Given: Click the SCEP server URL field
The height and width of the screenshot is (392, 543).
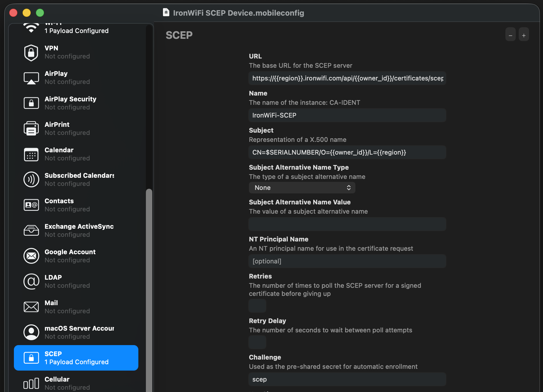Looking at the screenshot, I should [x=347, y=78].
